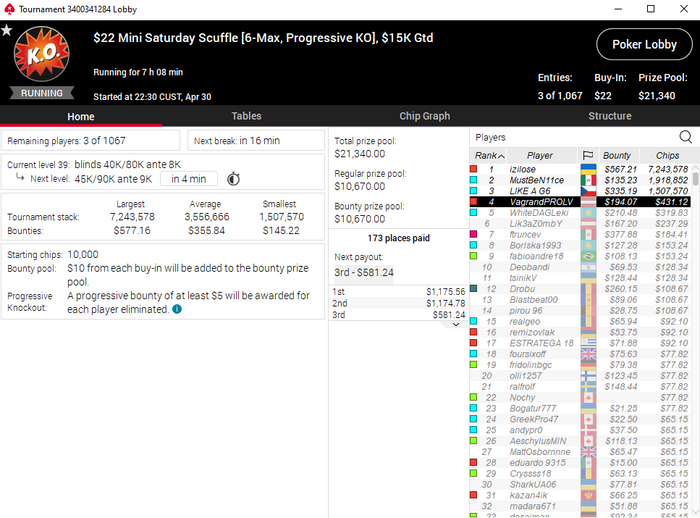700x518 pixels.
Task: Select player fridolinbgc
Action: [x=579, y=365]
